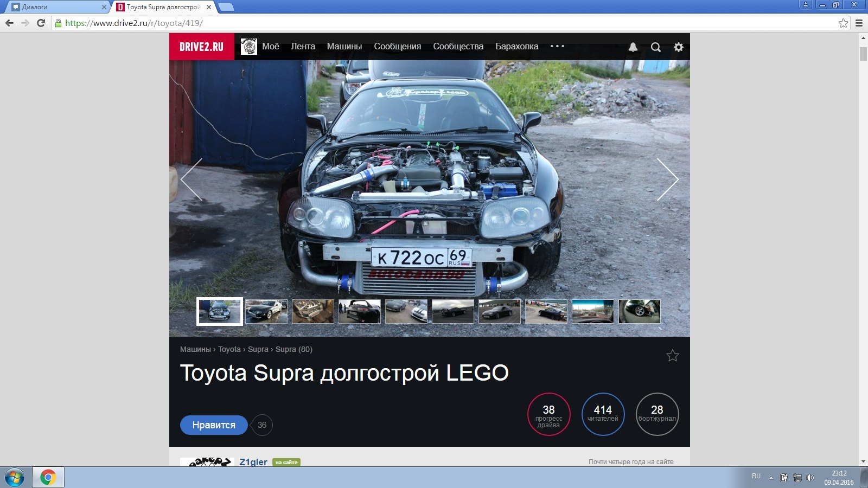Select ninth thumbnail with blue sky
The width and height of the screenshot is (868, 488).
[593, 312]
